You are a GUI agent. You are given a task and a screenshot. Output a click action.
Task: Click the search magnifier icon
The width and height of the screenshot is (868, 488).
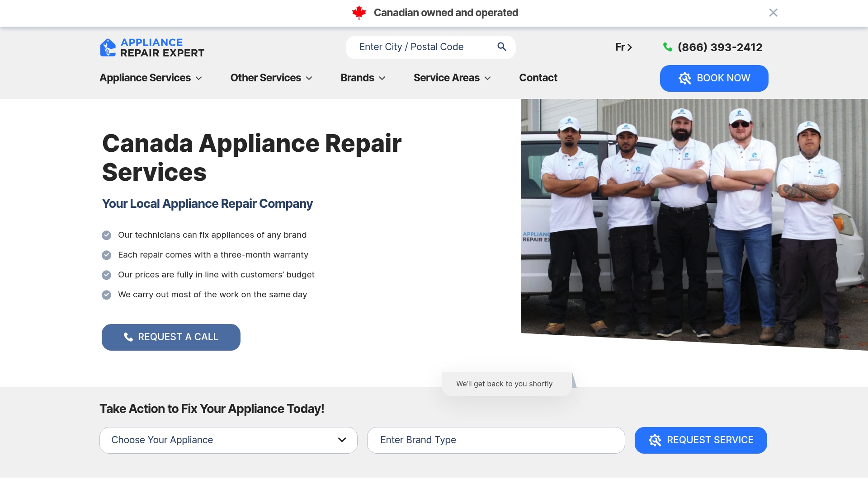(502, 47)
